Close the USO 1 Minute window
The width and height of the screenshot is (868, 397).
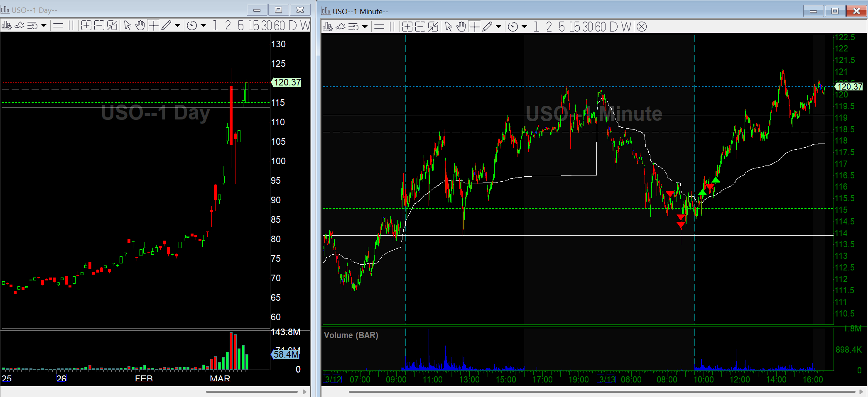(856, 11)
